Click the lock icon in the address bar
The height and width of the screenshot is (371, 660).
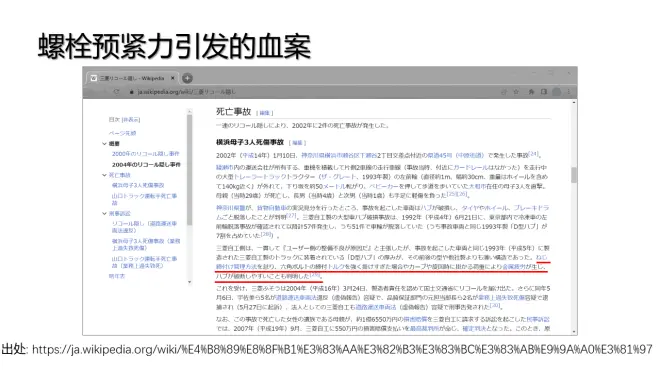(132, 92)
